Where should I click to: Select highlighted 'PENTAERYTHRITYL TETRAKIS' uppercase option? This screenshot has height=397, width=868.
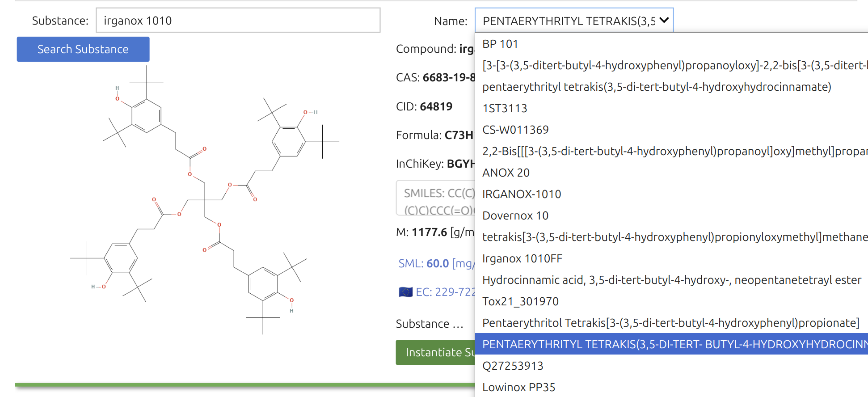[671, 344]
